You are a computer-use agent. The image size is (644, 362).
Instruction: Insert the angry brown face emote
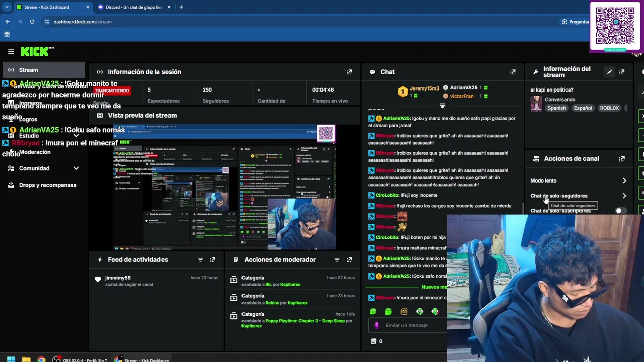404,312
